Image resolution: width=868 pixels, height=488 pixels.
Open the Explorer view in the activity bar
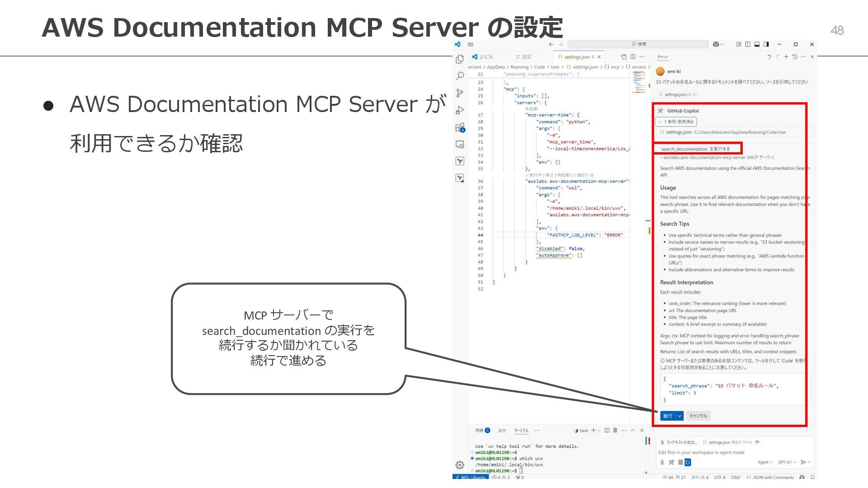coord(460,59)
